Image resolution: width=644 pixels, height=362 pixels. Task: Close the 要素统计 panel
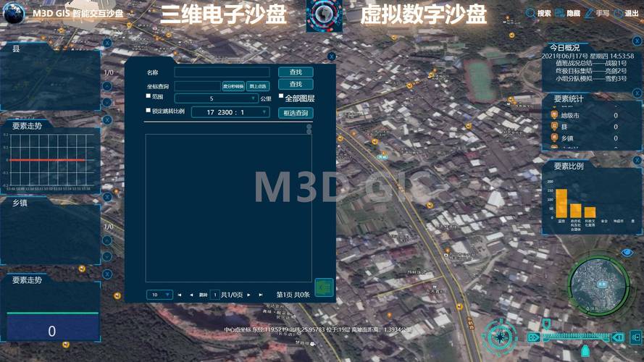[637, 93]
